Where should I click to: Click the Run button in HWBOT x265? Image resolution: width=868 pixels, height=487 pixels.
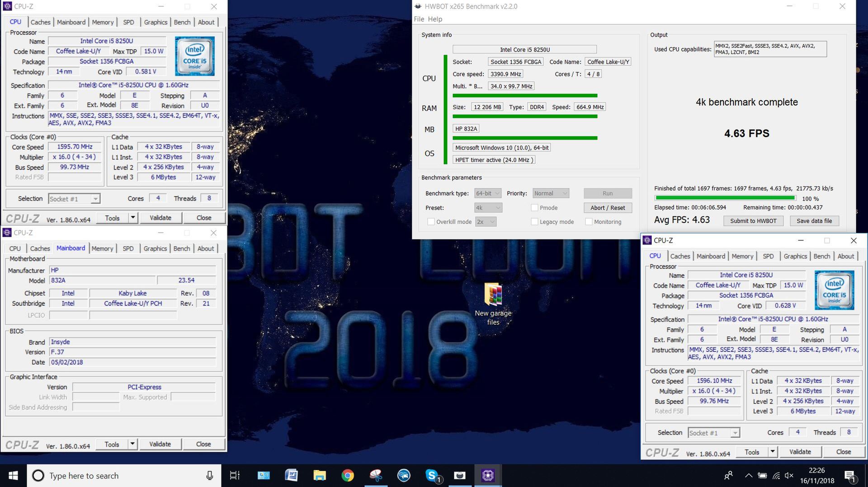tap(608, 193)
